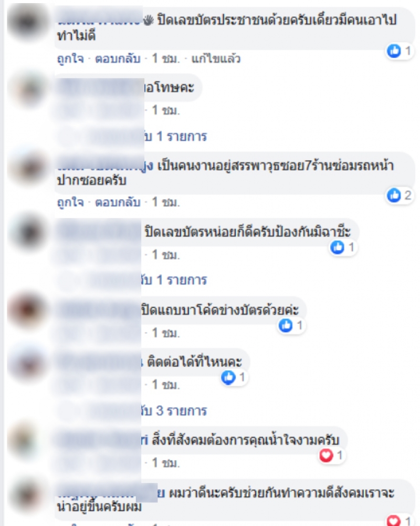Click ตอบกลับ under สรรพาวุธซอย7 comment

(x=118, y=202)
